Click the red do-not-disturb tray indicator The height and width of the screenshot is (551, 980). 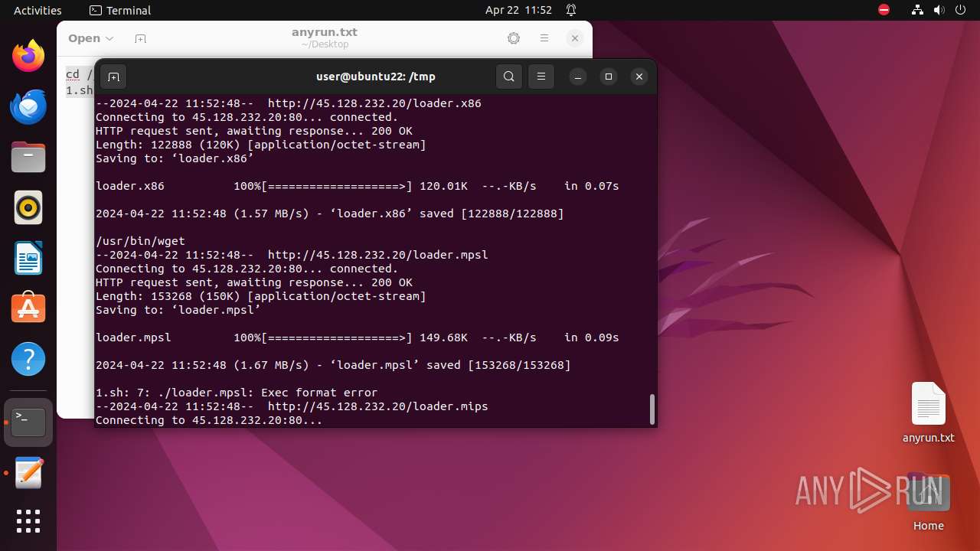(x=884, y=10)
